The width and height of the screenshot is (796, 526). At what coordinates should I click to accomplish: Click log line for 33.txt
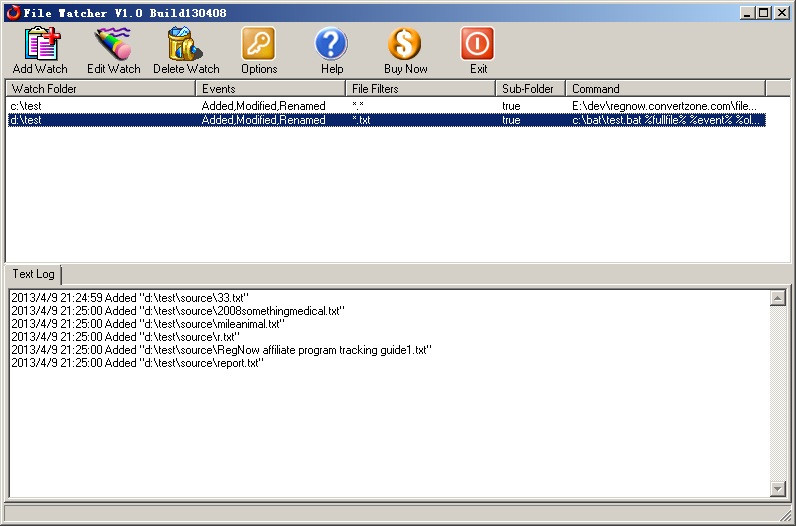coord(130,298)
